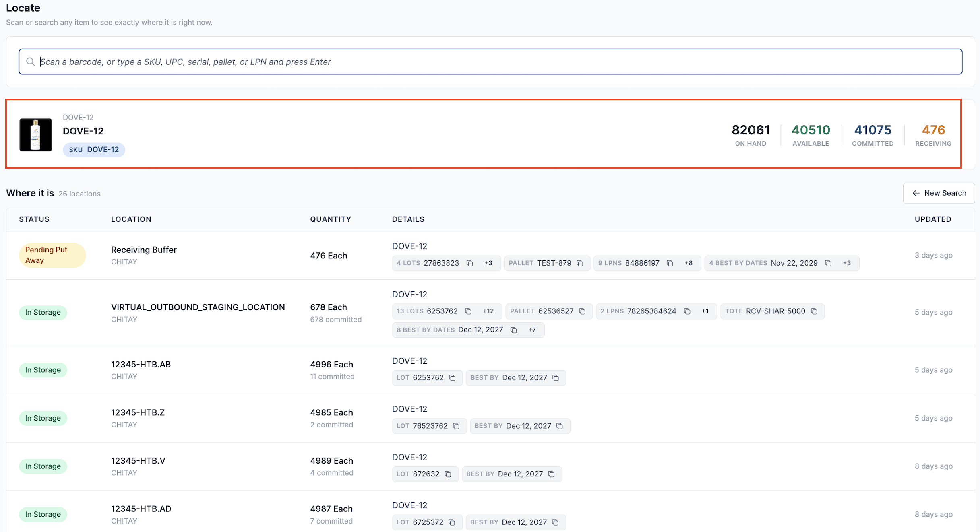Click the 476 Receiving value
Screen dimensions: 980x532
[933, 130]
